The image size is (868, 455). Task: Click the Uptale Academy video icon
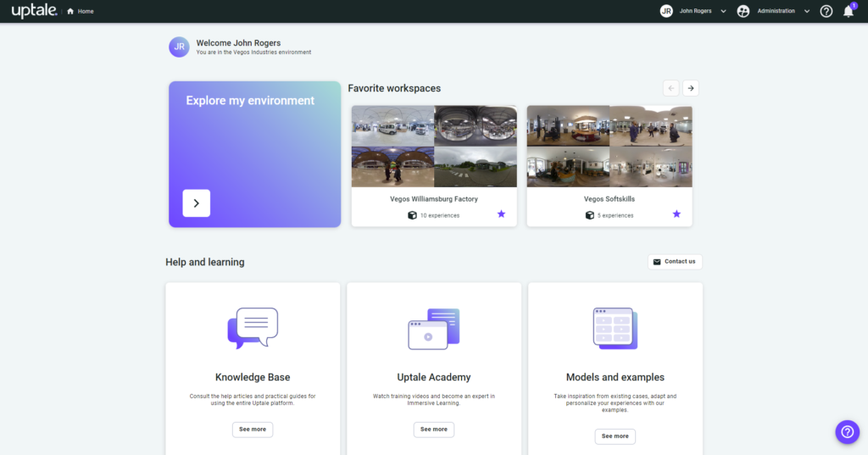coord(433,329)
